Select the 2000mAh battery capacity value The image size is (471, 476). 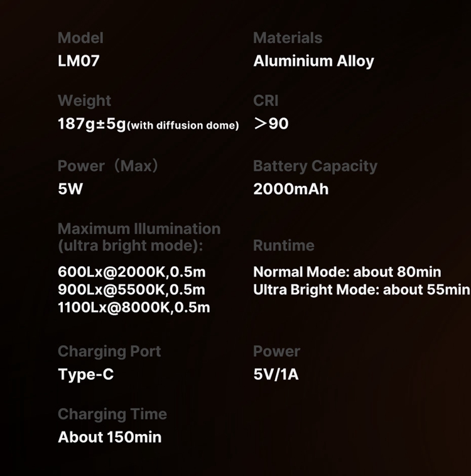pyautogui.click(x=291, y=189)
